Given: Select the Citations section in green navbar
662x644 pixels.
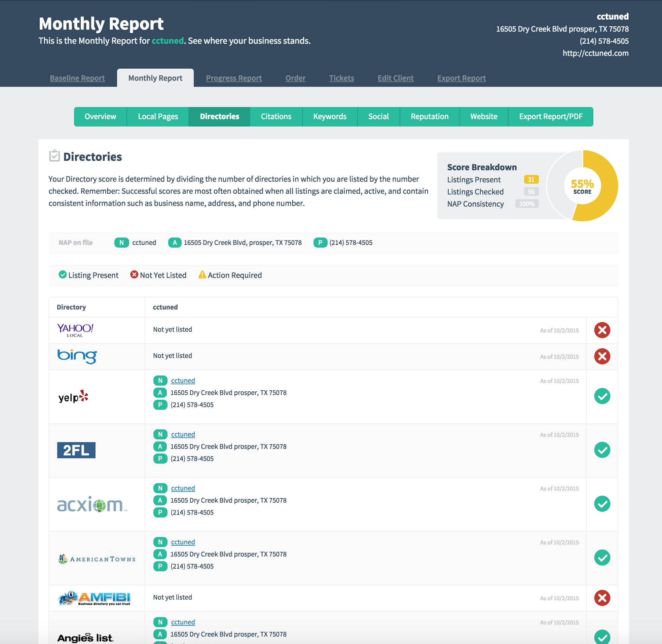Looking at the screenshot, I should [276, 117].
